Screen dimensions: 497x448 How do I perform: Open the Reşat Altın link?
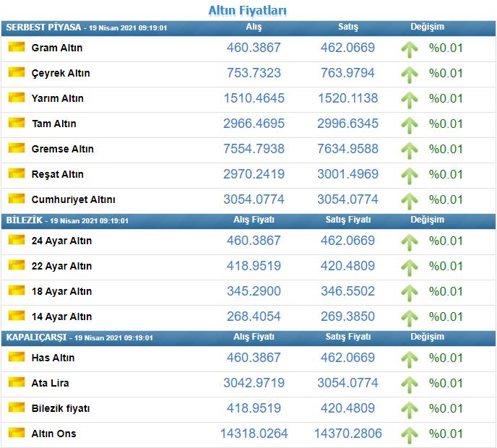tap(58, 174)
